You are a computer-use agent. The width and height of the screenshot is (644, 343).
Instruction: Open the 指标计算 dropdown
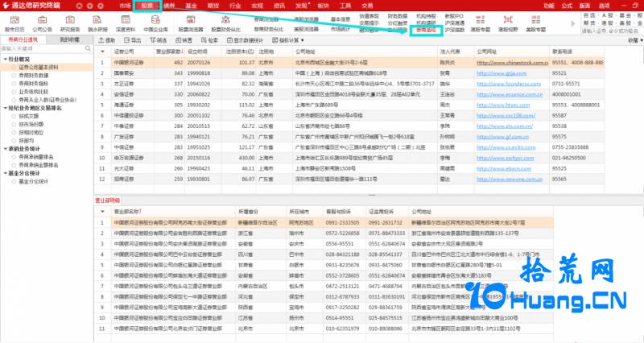pos(288,40)
